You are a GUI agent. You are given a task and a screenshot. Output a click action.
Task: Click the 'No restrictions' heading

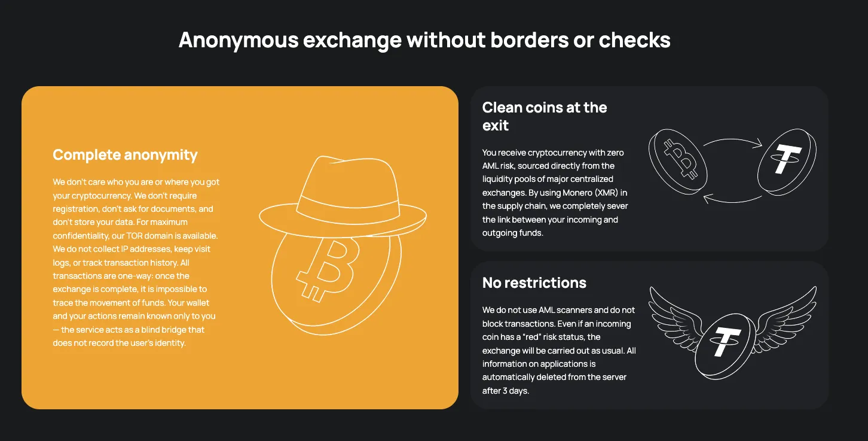point(534,282)
